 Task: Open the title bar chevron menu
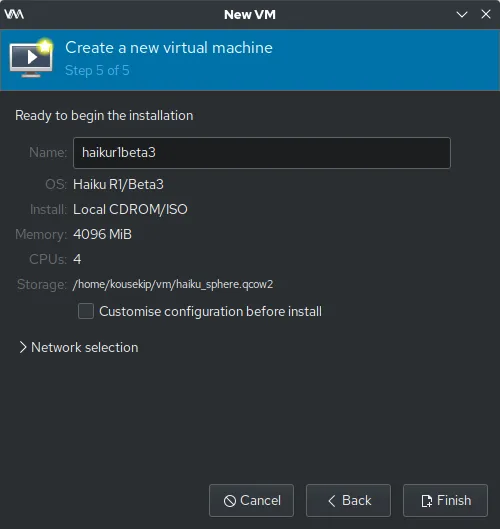[x=462, y=14]
